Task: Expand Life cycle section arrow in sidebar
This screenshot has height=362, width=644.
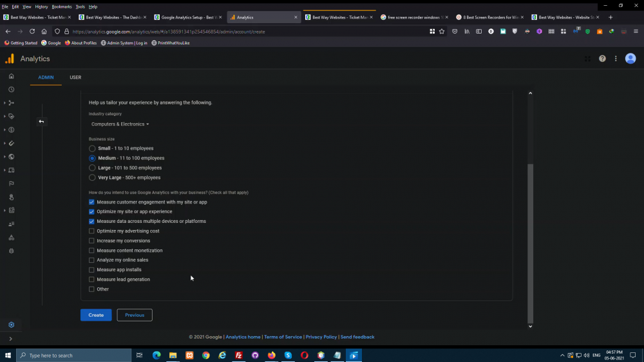Action: pyautogui.click(x=5, y=102)
